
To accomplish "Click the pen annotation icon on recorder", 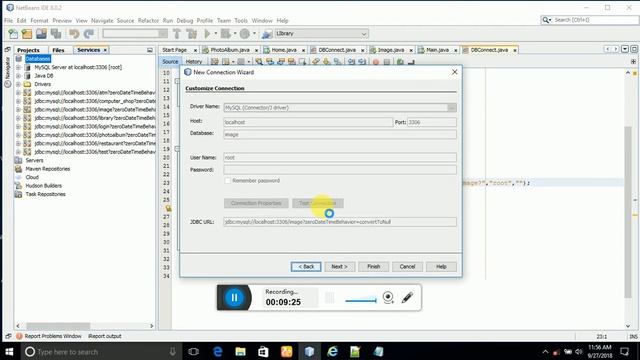I will pos(407,298).
